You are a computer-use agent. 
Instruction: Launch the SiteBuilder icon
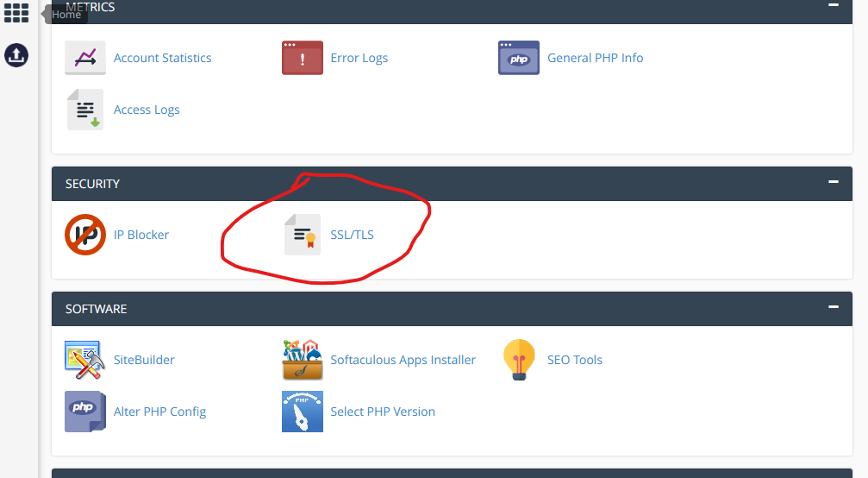point(85,360)
